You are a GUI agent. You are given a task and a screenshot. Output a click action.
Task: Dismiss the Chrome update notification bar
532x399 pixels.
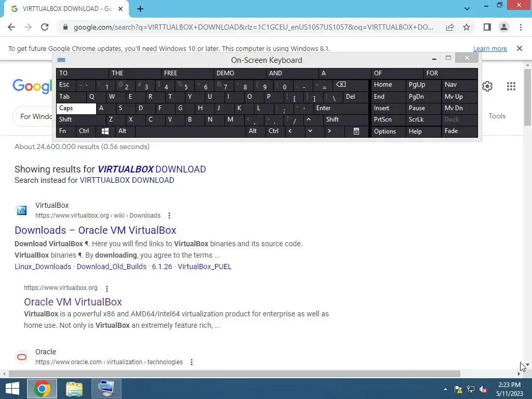click(x=520, y=48)
